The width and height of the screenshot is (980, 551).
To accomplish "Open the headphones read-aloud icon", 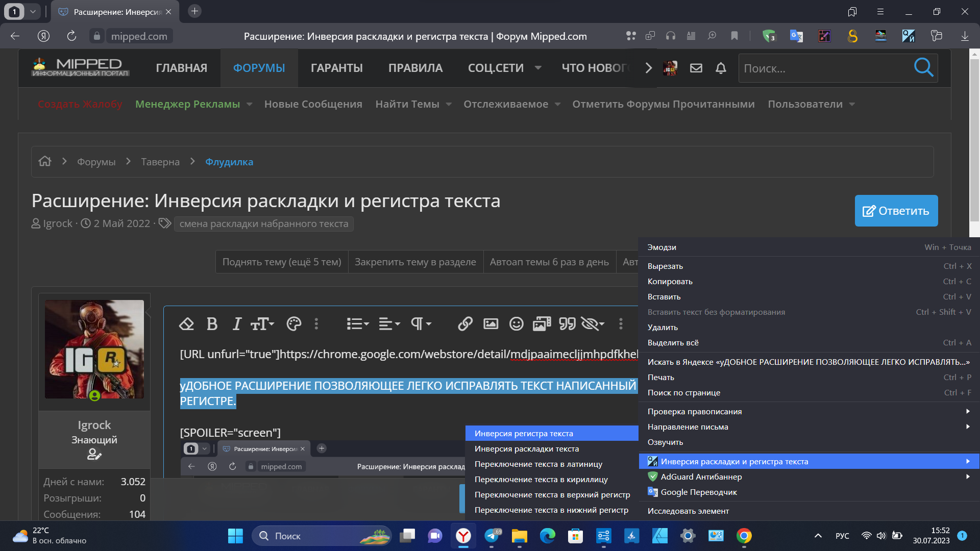I will [x=671, y=36].
